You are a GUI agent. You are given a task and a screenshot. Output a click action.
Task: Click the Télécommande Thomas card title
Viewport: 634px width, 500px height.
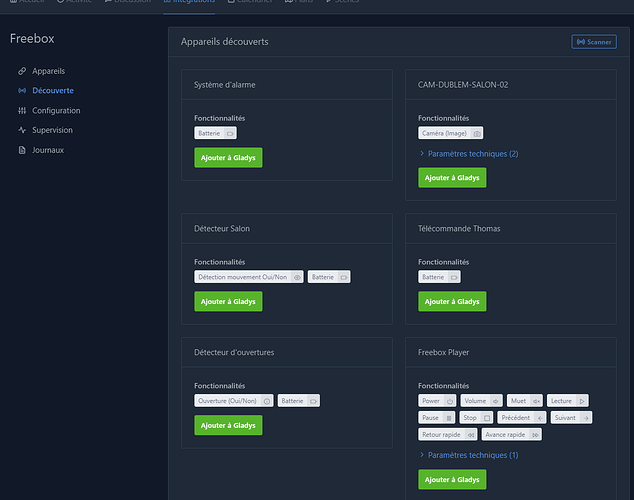coord(459,229)
